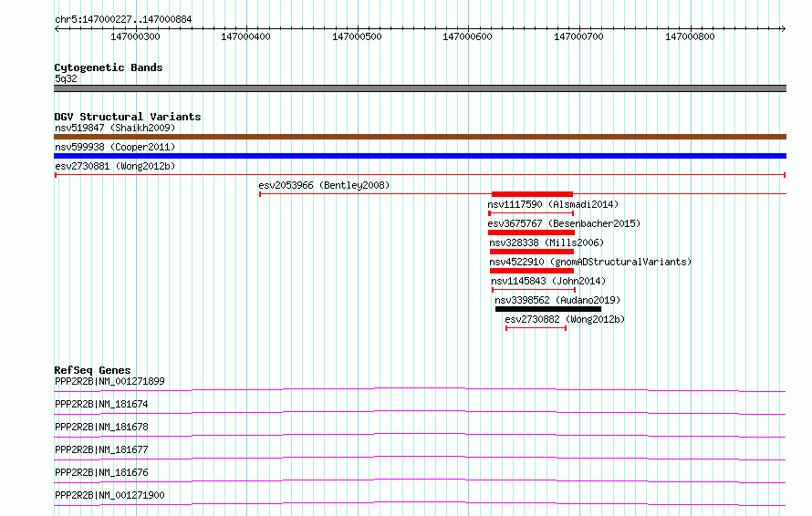
Task: Click the 147000400 ruler tick label
Action: coord(245,36)
